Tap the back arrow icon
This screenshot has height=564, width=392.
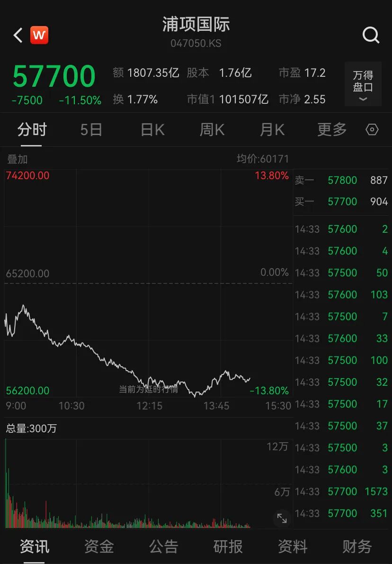18,35
